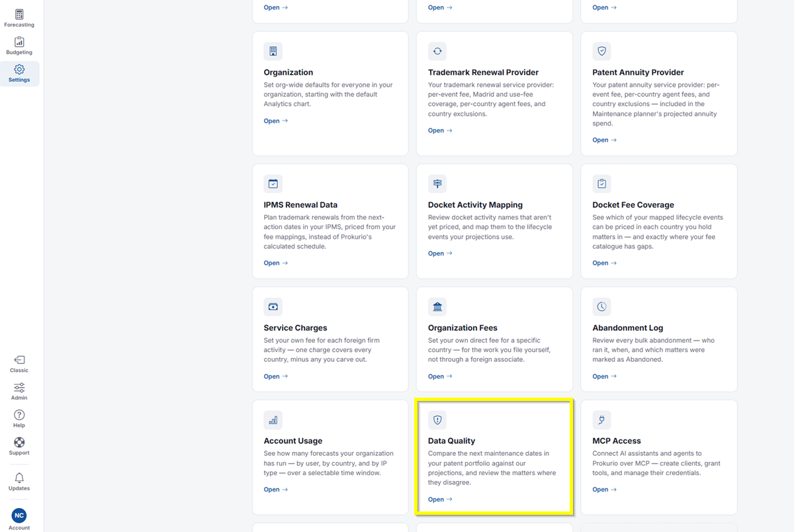The image size is (794, 532).
Task: Open the Organization Fees page
Action: click(x=440, y=377)
